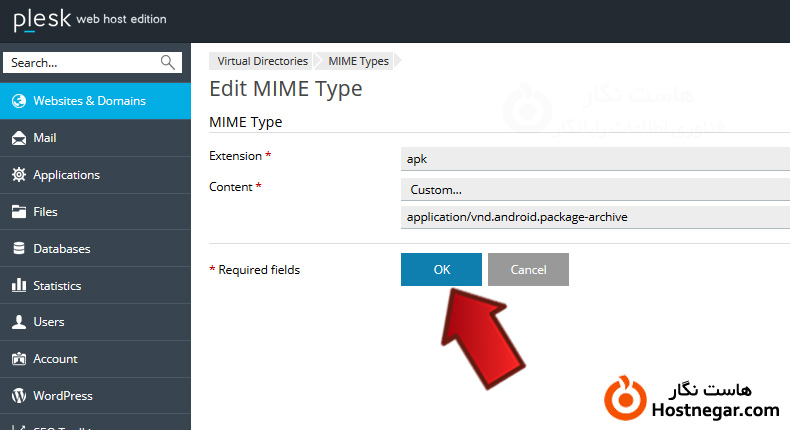Focus the Extension field containing apk
790x430 pixels.
pyautogui.click(x=595, y=158)
